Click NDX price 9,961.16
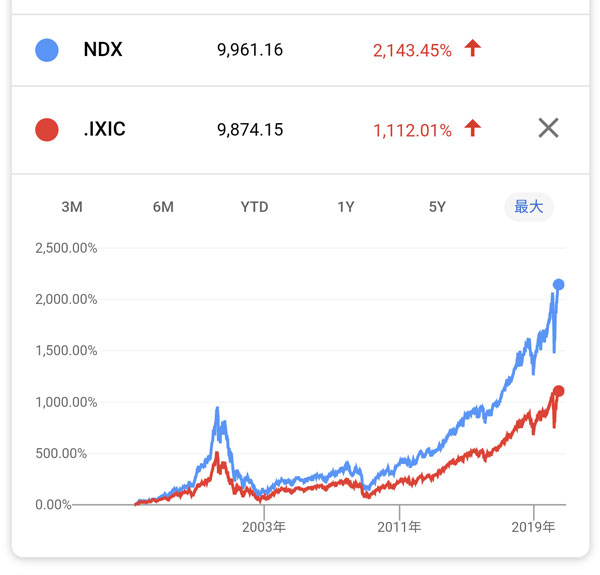This screenshot has height=575, width=600. pyautogui.click(x=249, y=49)
